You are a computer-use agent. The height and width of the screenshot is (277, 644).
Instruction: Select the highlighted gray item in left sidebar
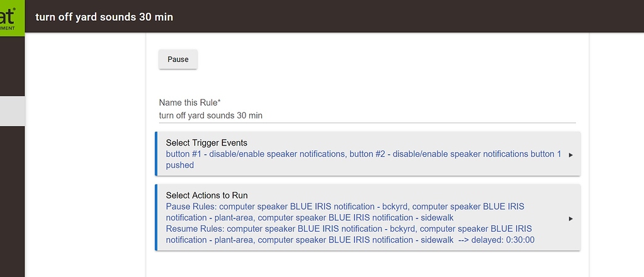(12, 111)
